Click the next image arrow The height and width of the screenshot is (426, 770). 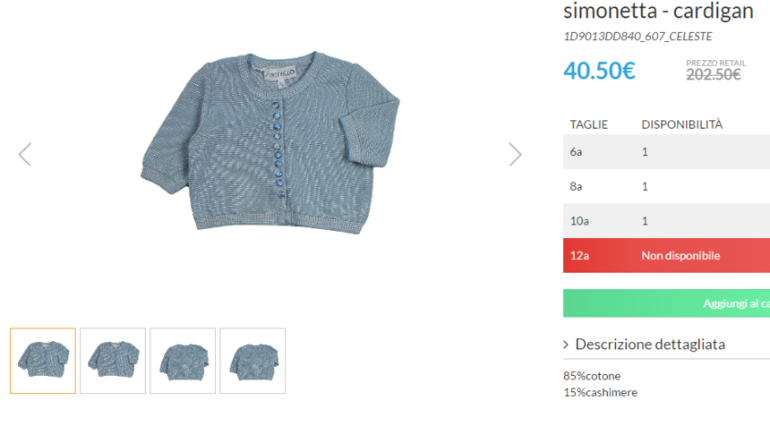[515, 154]
